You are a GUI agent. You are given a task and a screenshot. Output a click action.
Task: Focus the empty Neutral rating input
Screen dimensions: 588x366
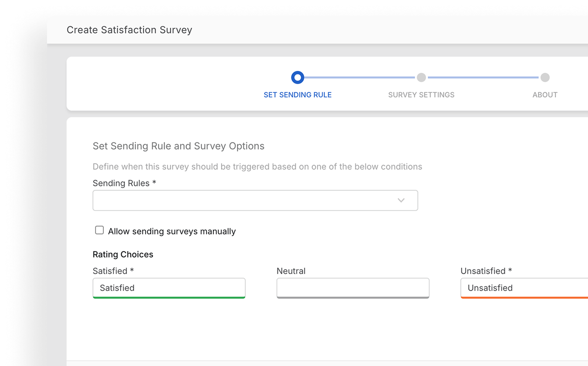click(x=353, y=288)
